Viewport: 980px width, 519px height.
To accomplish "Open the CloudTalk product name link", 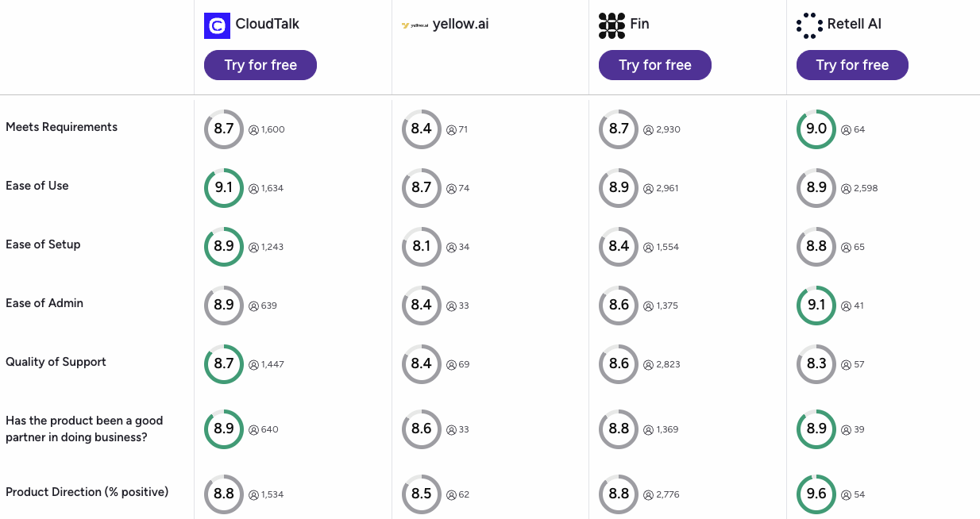I will [268, 24].
